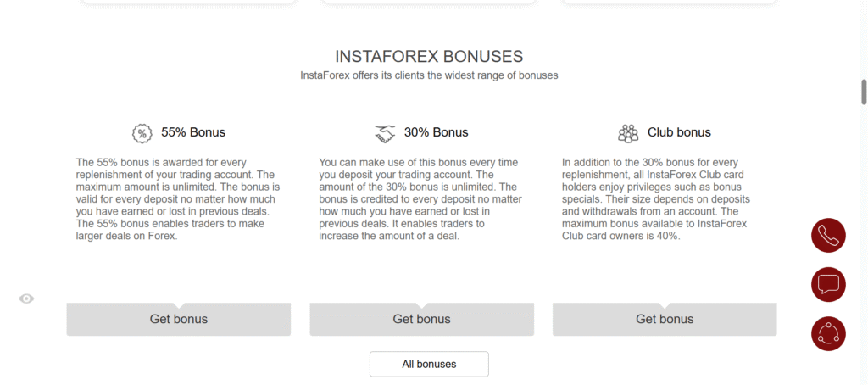Open the All bonuses button
This screenshot has height=385, width=868.
tap(429, 364)
